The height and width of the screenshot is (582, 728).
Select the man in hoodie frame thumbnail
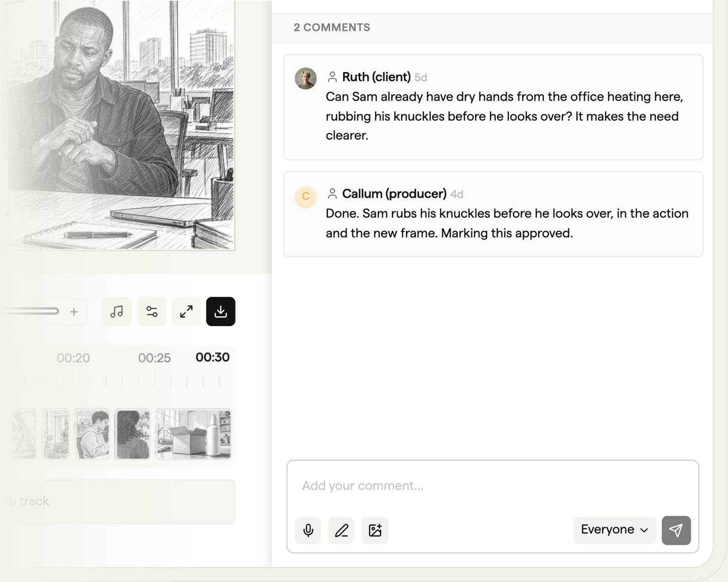[x=92, y=434]
